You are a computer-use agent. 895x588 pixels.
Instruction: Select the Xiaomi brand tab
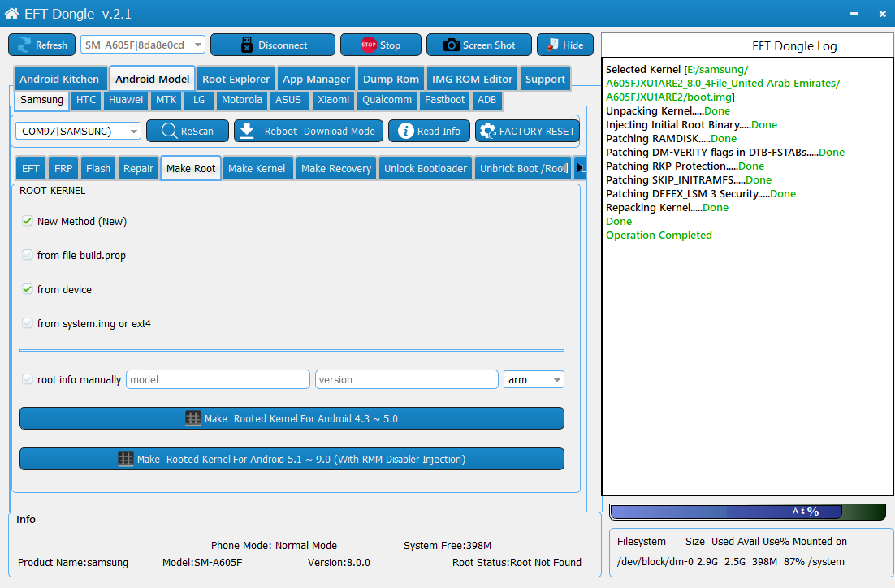click(333, 100)
